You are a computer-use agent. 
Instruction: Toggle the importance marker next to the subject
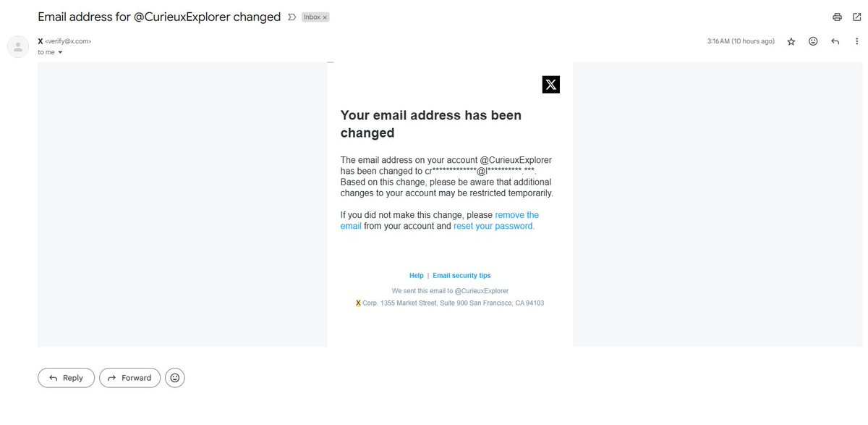(x=292, y=17)
